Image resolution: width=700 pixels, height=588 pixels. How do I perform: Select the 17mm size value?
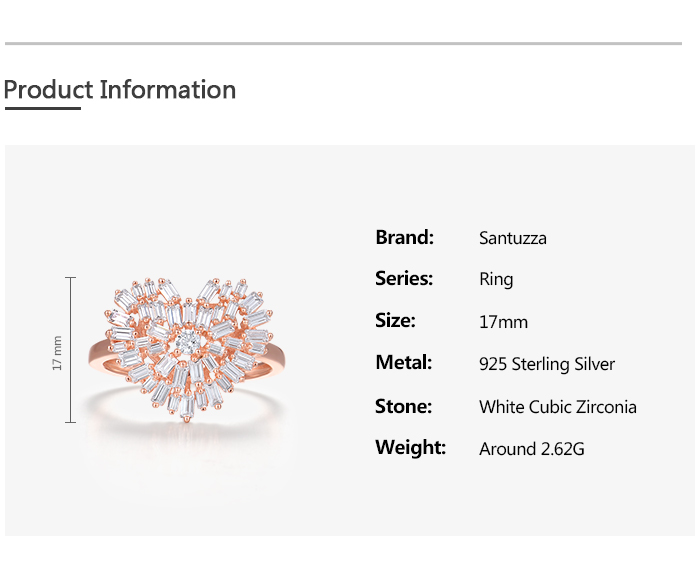coord(503,322)
